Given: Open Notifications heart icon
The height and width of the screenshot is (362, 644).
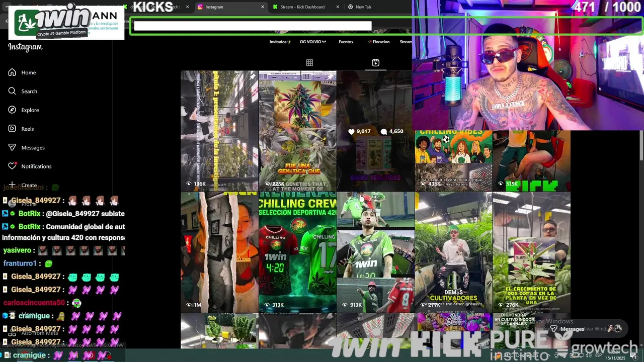Looking at the screenshot, I should [12, 166].
